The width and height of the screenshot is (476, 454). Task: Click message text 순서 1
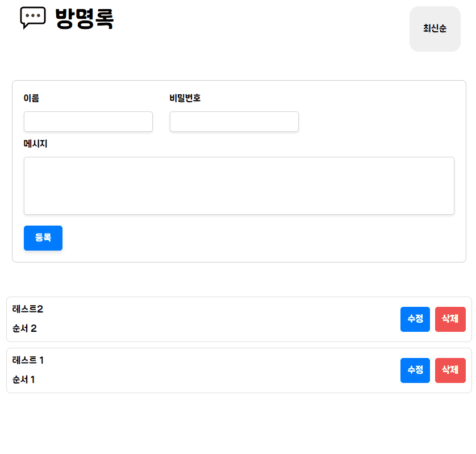click(x=23, y=380)
